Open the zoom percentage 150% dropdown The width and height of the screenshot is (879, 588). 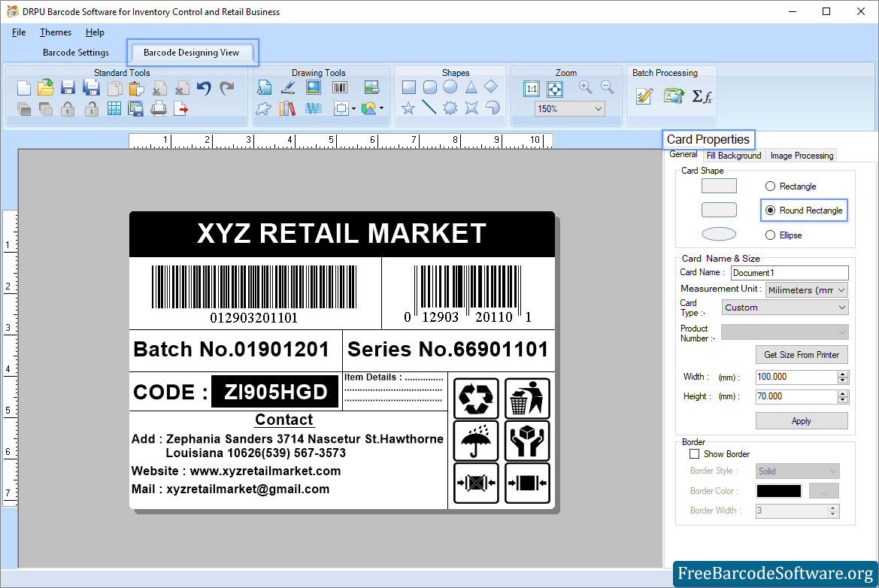coord(569,109)
